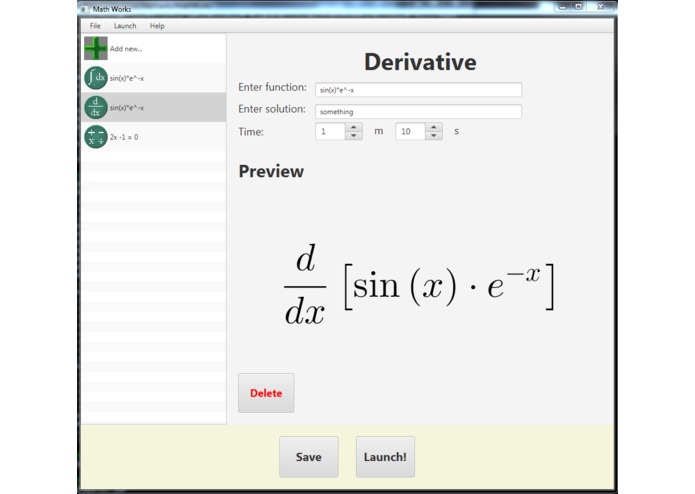Click the Delete button
The width and height of the screenshot is (695, 494).
point(266,393)
